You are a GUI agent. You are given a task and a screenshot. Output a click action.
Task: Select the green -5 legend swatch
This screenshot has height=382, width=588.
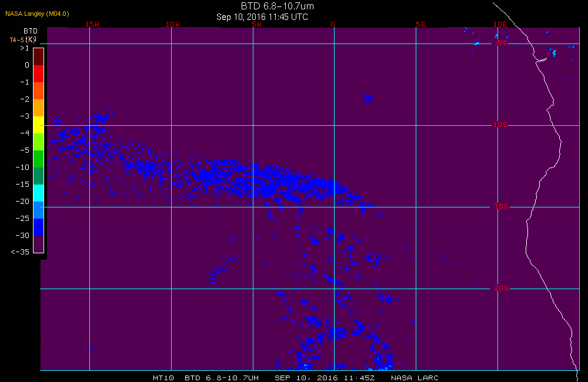pos(39,159)
